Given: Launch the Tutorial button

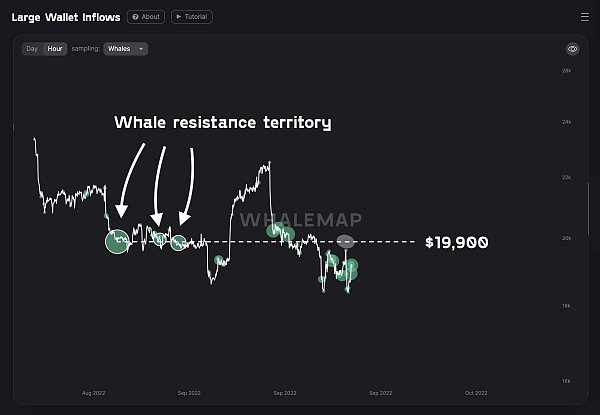Looking at the screenshot, I should (x=192, y=17).
